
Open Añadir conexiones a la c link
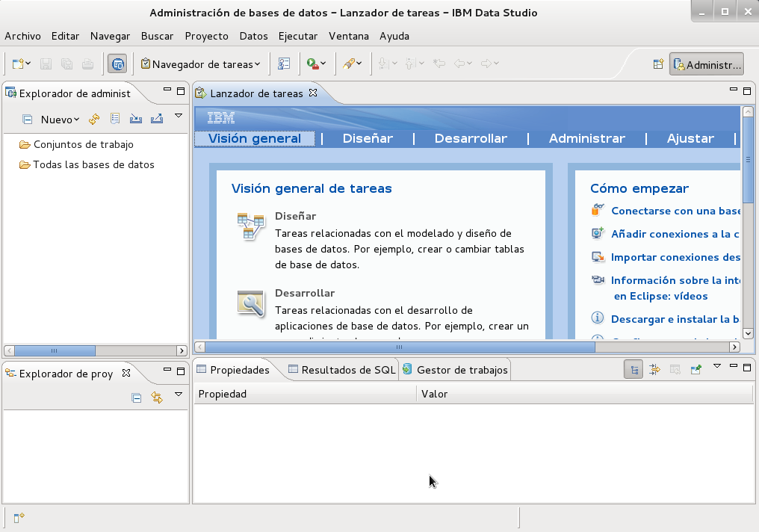coord(675,235)
